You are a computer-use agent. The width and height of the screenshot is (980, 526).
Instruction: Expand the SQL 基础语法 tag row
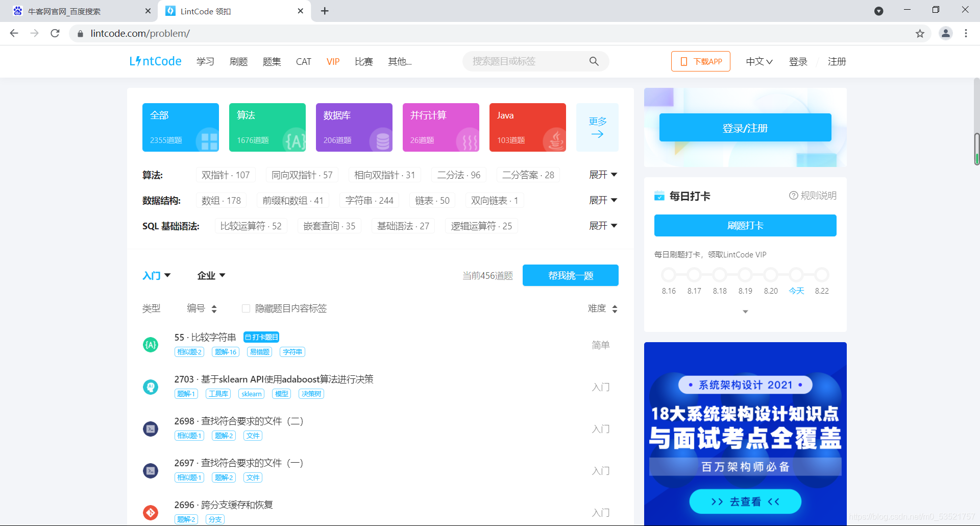tap(603, 226)
